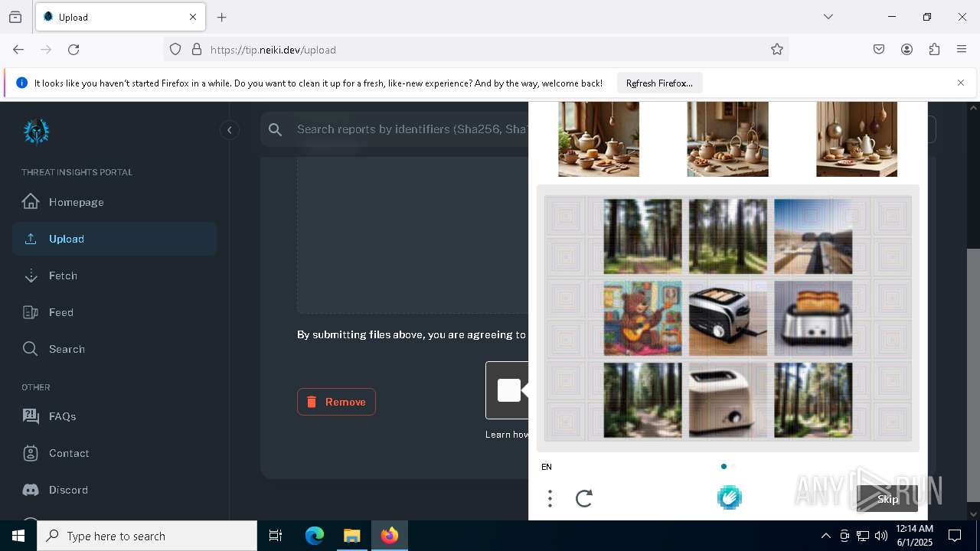The image size is (980, 551).
Task: List all tabs with the dropdown arrow
Action: point(828,17)
